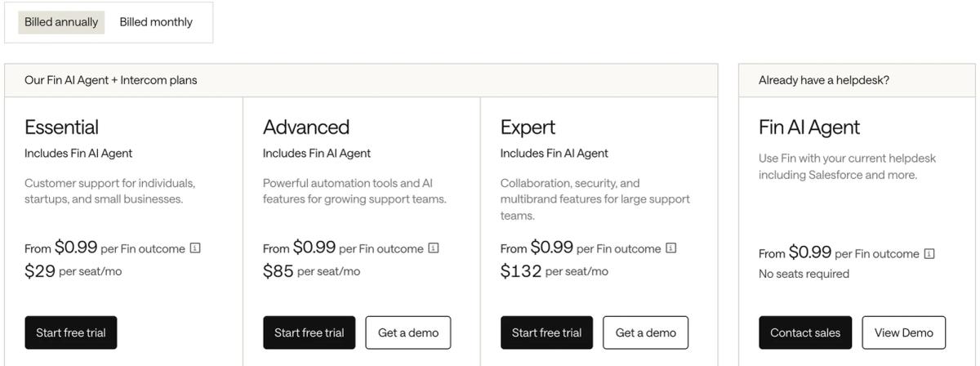Click the $29 per seat/mo price
This screenshot has height=366, width=980.
click(73, 271)
